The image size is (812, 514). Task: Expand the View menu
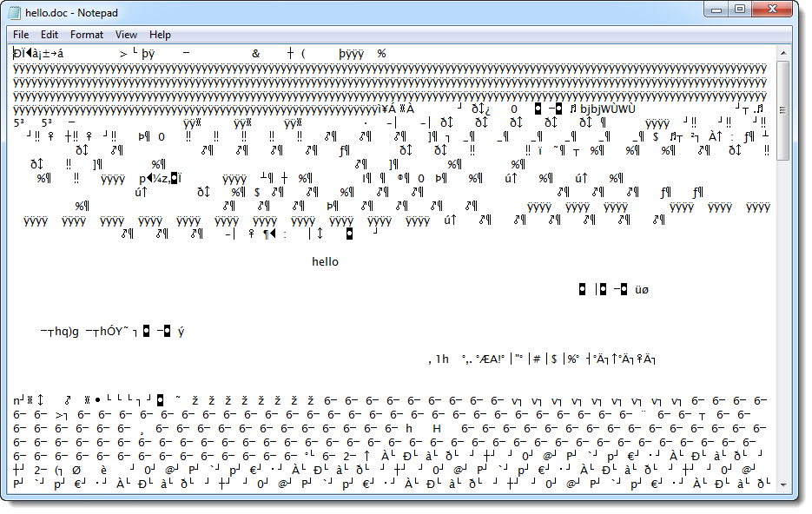click(126, 35)
